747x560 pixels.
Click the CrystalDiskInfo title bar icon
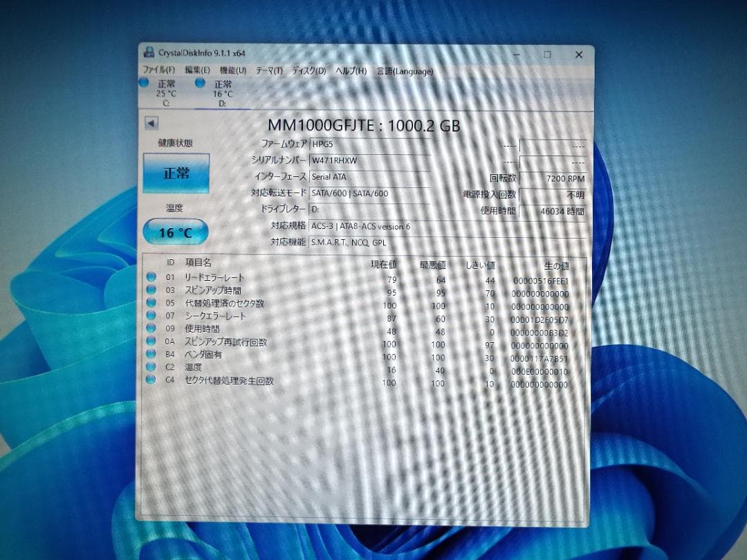tap(149, 51)
